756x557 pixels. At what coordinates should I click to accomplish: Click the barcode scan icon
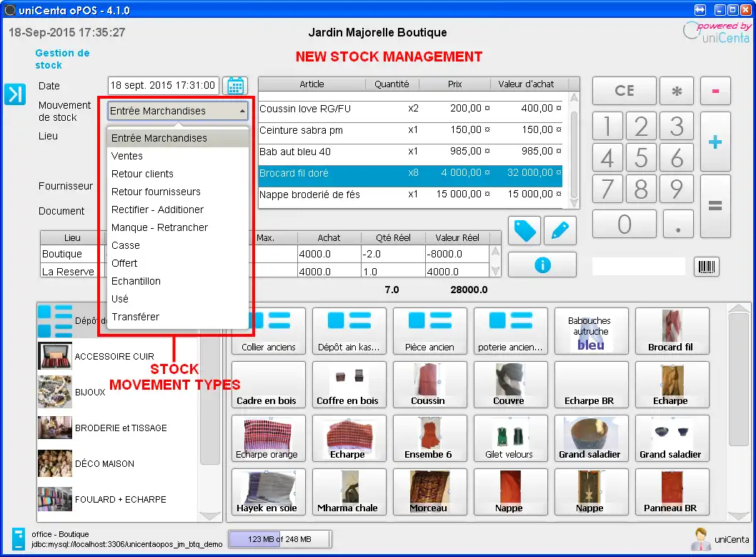click(x=707, y=266)
